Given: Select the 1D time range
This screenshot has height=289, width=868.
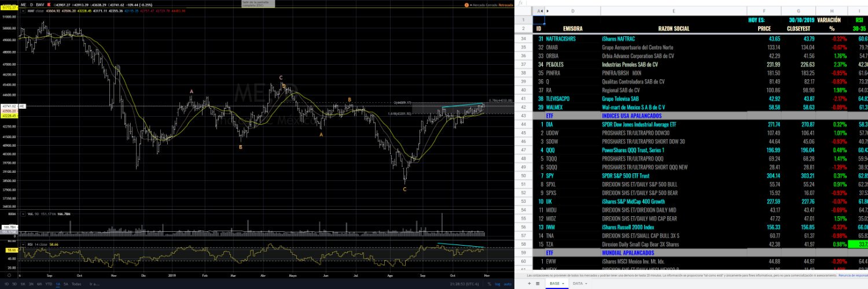Looking at the screenshot, I should [6, 284].
